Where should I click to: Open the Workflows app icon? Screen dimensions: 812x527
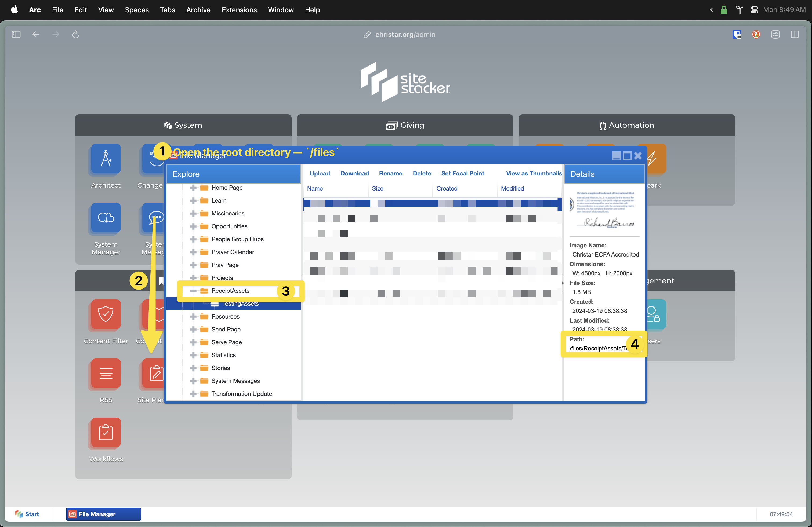coord(106,432)
